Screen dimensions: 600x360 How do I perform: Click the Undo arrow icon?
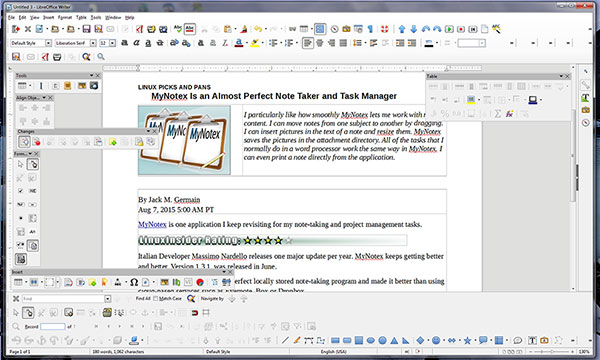[x=258, y=29]
